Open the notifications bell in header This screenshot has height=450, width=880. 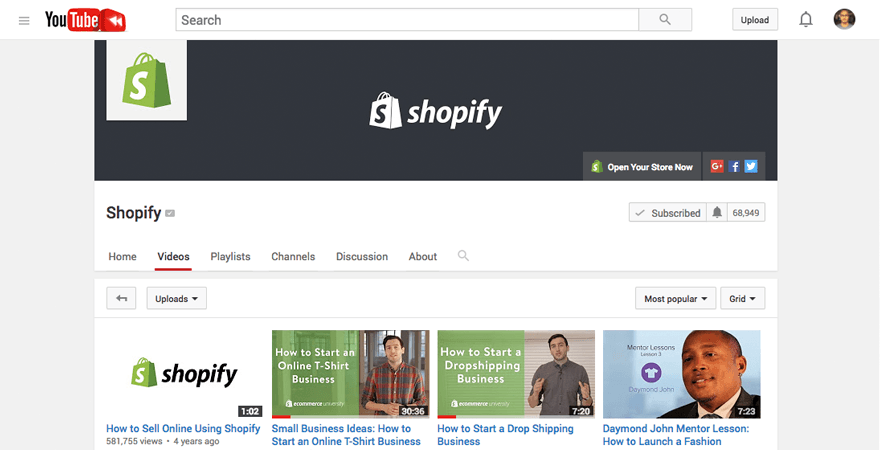point(805,20)
